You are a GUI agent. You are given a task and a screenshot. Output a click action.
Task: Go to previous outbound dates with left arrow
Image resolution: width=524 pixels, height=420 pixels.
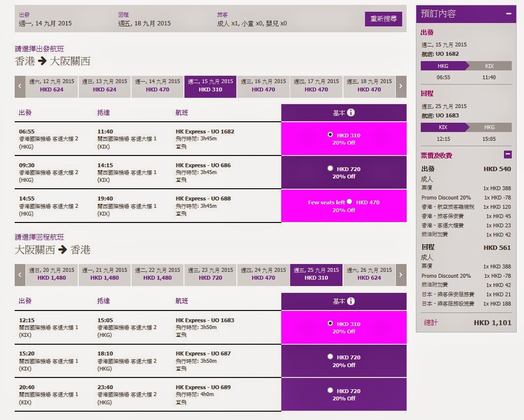20,86
